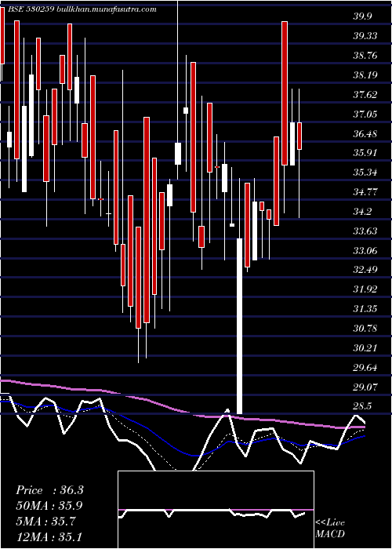
Task: Click the tall red candle reaching 39.9 near the right
Action: [x=285, y=93]
